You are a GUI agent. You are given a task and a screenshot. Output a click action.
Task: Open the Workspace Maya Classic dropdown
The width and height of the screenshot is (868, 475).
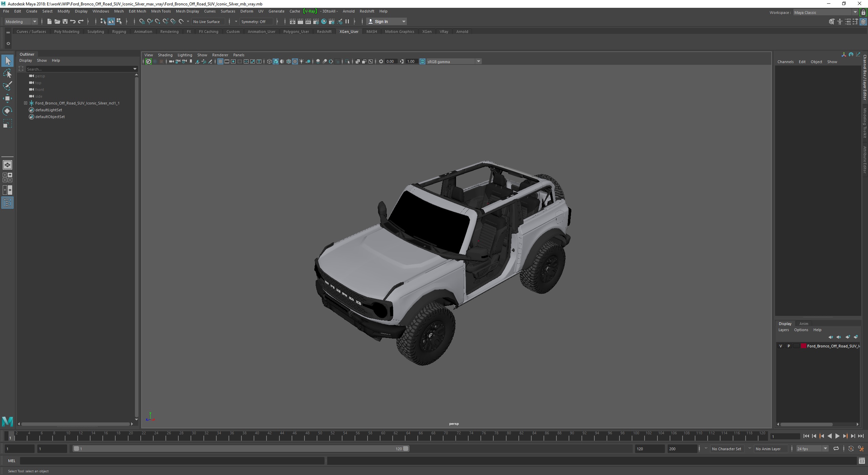(x=826, y=13)
